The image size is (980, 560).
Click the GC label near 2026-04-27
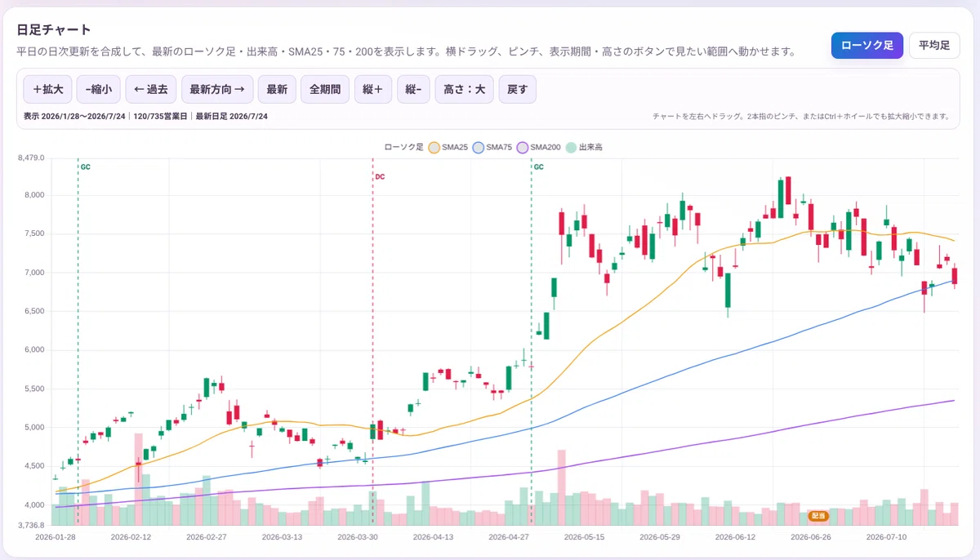tap(538, 167)
